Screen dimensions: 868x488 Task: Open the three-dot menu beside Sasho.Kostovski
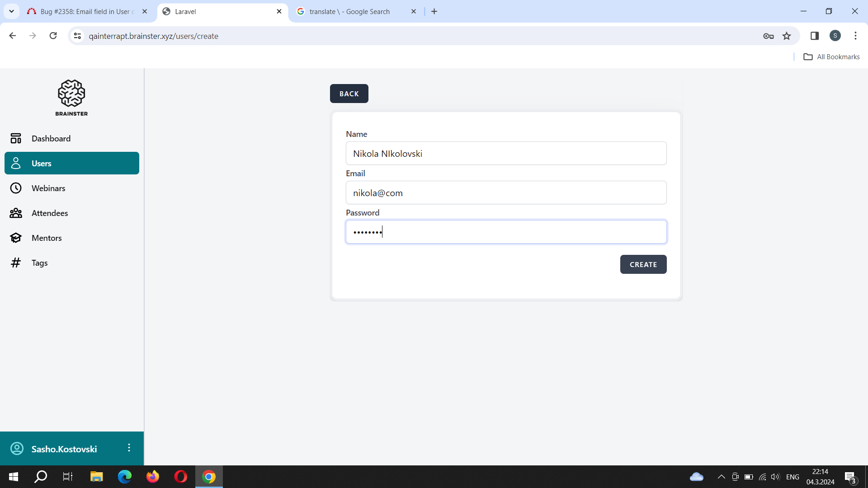tap(129, 448)
